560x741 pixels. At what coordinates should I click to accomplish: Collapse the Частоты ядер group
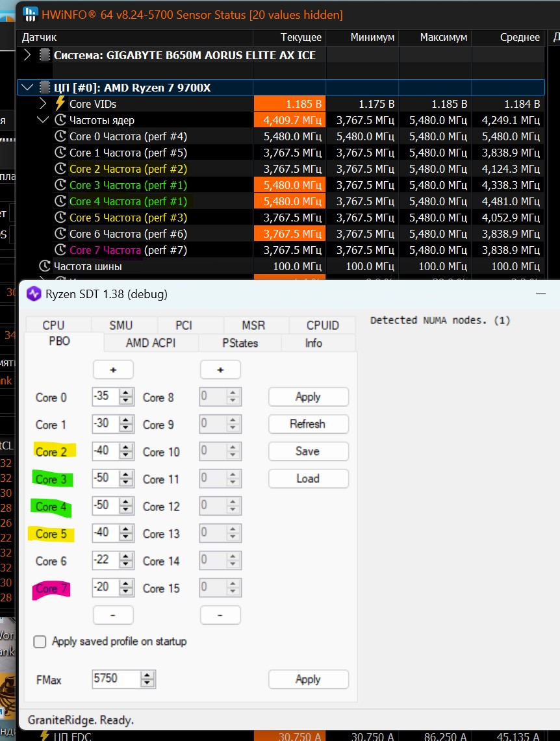pos(43,120)
